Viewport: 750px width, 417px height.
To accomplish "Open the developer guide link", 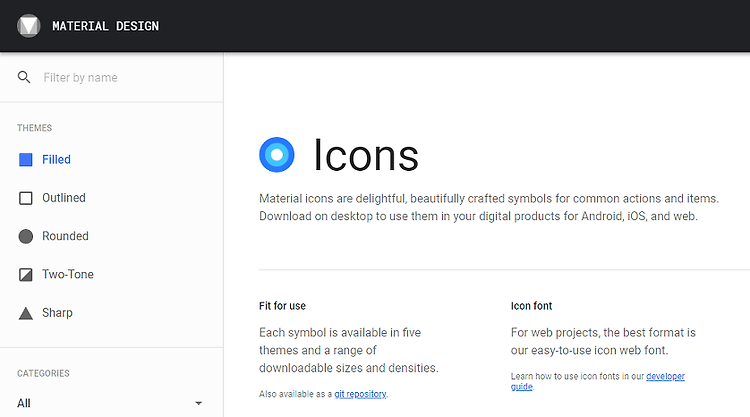I will 665,376.
